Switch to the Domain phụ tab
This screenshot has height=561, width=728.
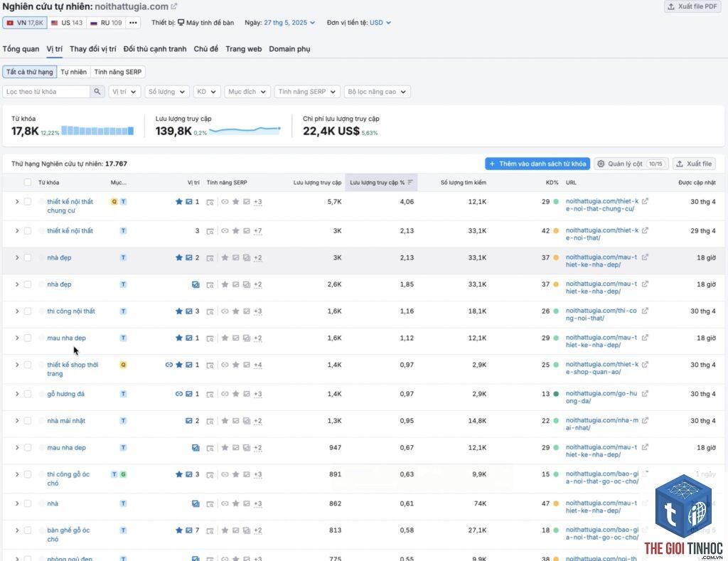tap(290, 49)
